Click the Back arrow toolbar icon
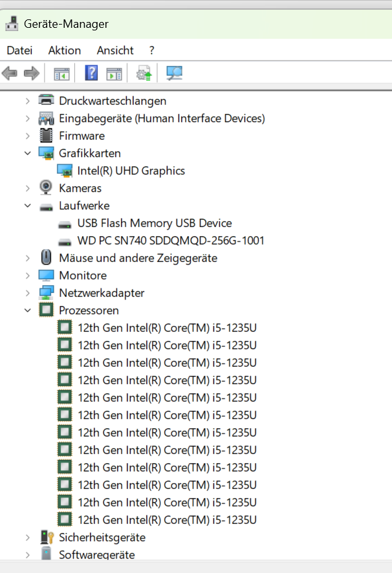 pos(10,73)
